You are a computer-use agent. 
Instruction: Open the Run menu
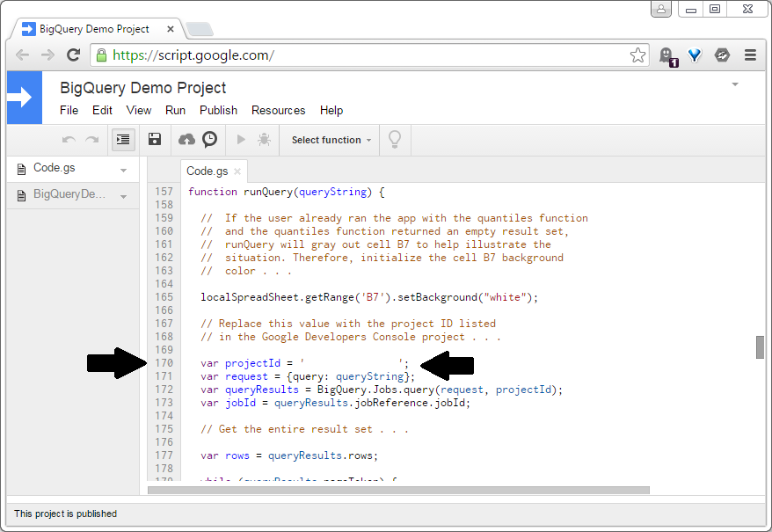click(x=175, y=110)
